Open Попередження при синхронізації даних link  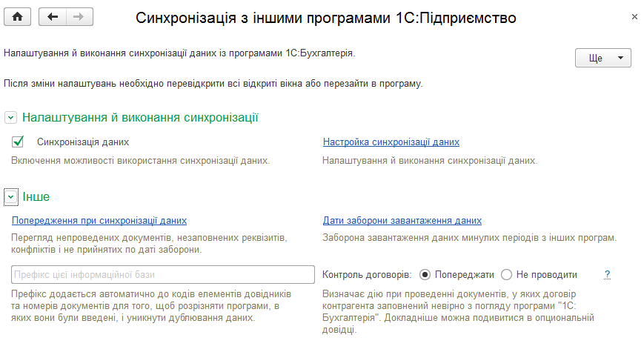(x=99, y=221)
